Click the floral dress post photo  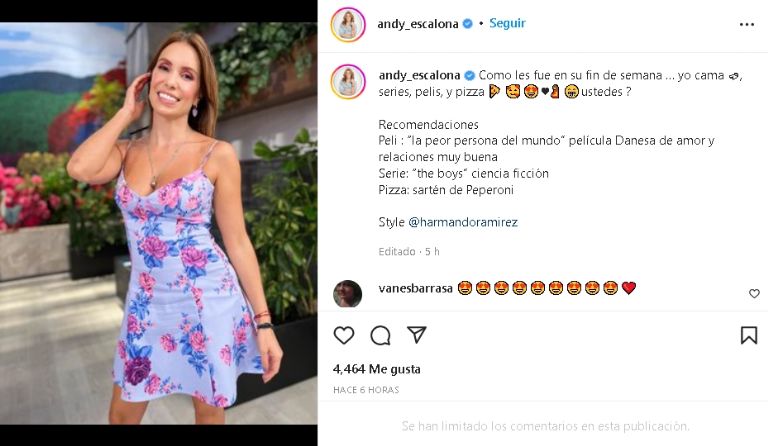click(x=159, y=223)
